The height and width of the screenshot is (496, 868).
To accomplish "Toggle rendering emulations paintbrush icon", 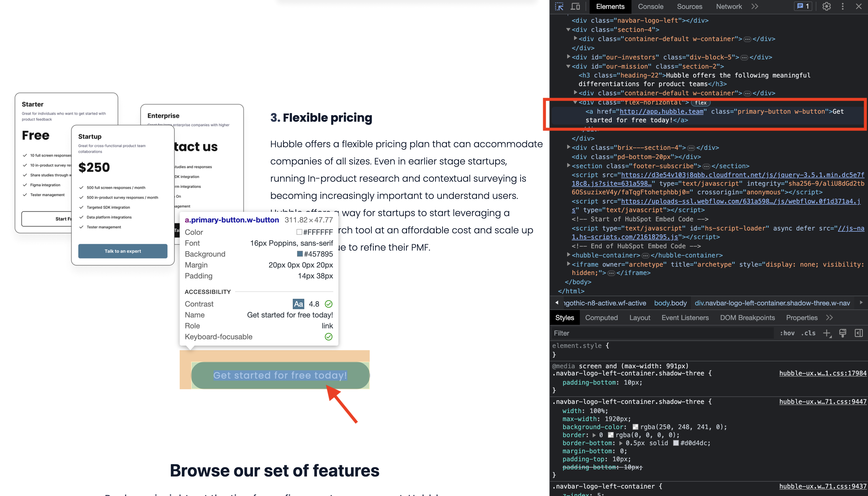I will click(x=842, y=333).
